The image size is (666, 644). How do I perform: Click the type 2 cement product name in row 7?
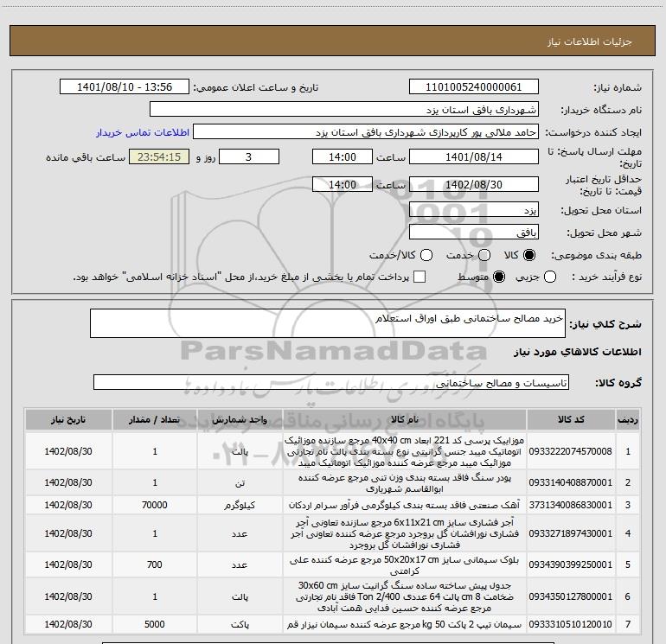click(x=405, y=624)
